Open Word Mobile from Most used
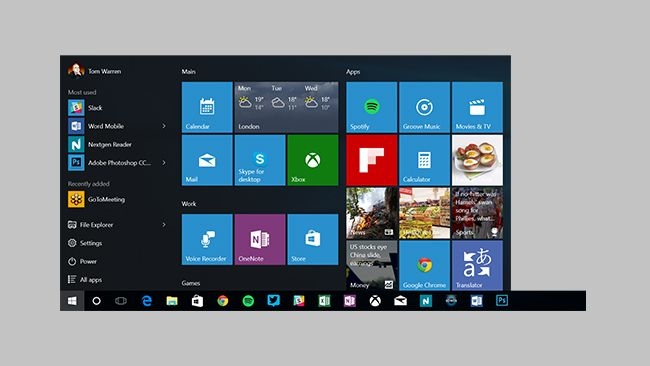Screen dimensions: 650x366 [x=117, y=126]
